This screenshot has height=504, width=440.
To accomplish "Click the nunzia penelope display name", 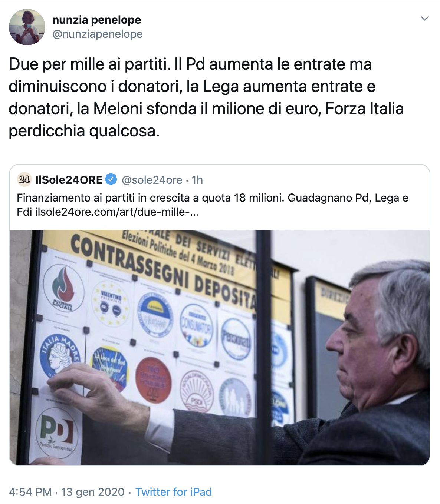I will click(x=96, y=20).
